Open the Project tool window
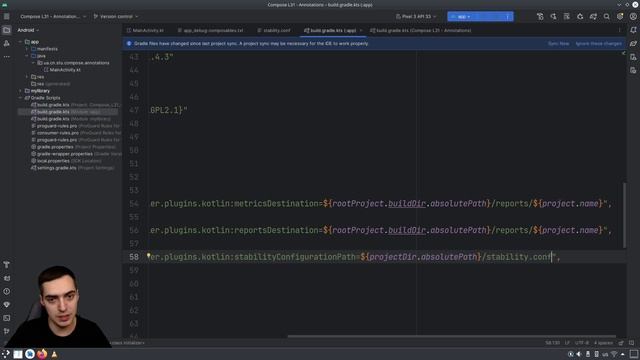This screenshot has width=640, height=360. [x=7, y=30]
